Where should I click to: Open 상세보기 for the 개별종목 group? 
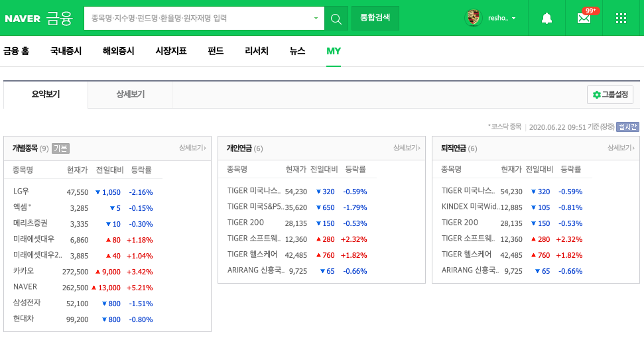click(x=192, y=148)
